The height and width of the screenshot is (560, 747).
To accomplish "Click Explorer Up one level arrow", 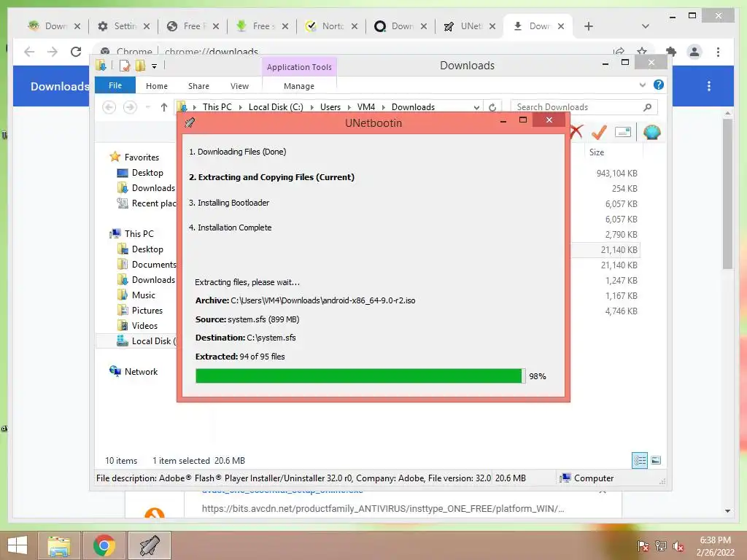I will pos(164,107).
